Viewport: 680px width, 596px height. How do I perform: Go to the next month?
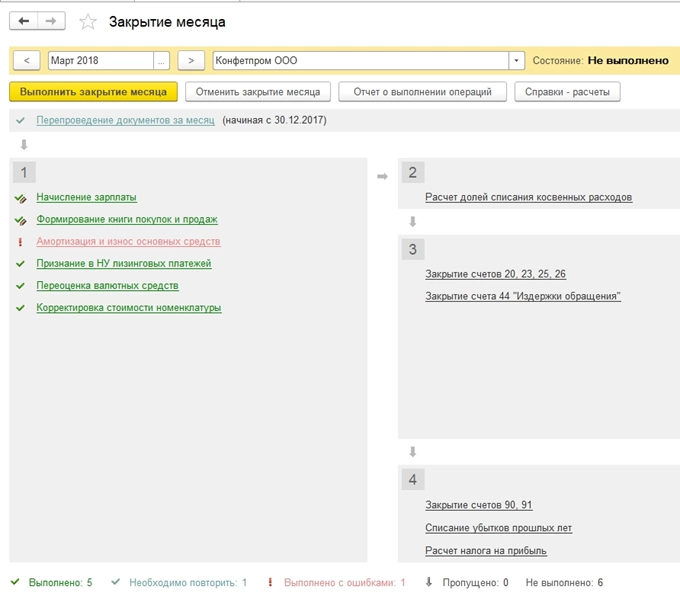coord(191,61)
